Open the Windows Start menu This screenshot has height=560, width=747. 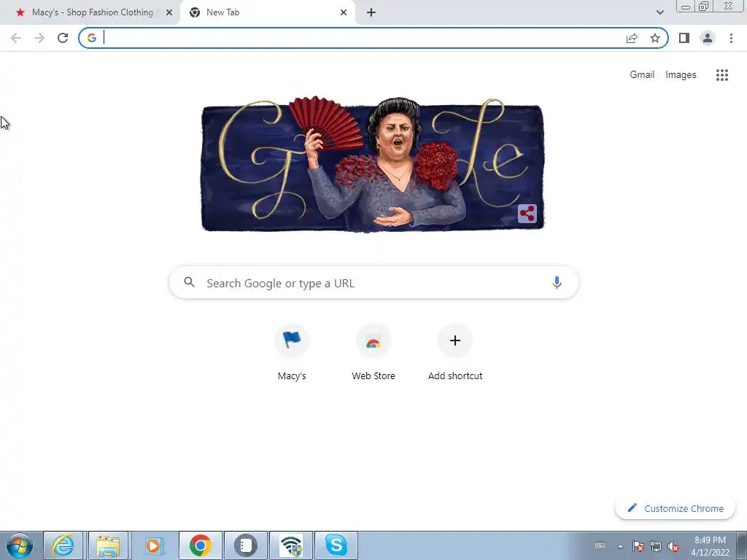click(20, 545)
